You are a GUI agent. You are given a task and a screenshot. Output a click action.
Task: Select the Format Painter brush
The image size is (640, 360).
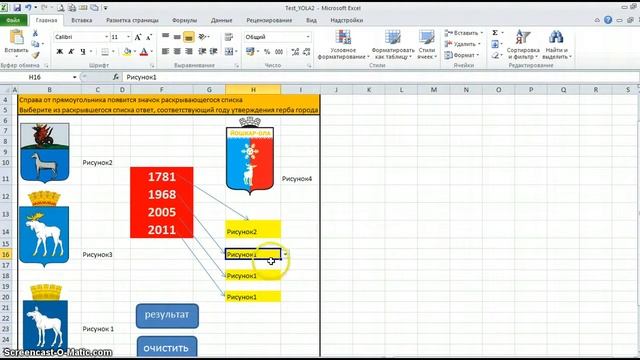[35, 55]
